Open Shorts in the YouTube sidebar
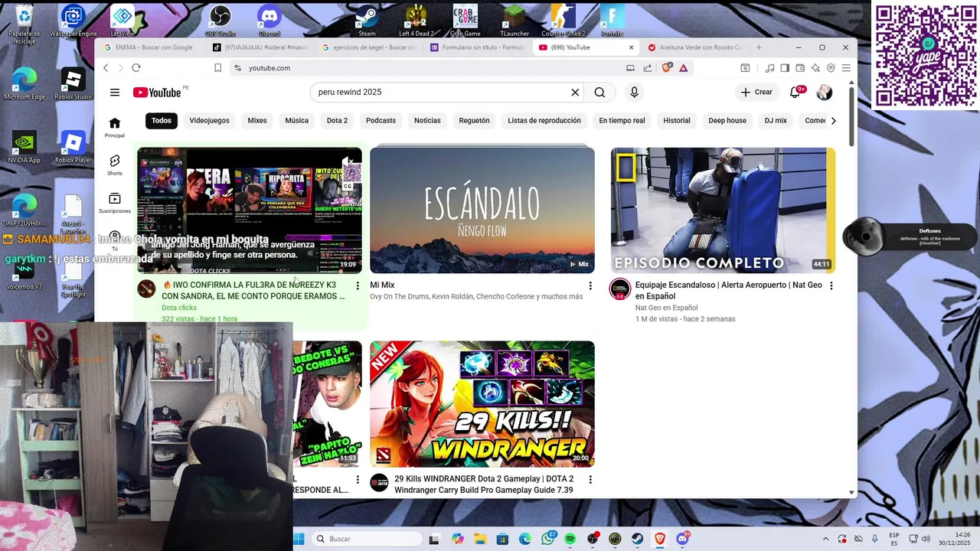Screen dimensions: 980x551 pos(115,165)
